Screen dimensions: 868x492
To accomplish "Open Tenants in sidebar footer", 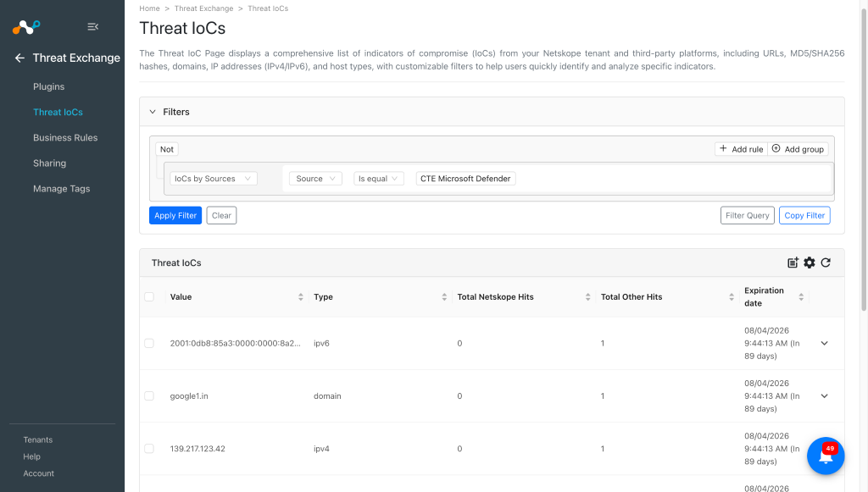I will pos(37,440).
